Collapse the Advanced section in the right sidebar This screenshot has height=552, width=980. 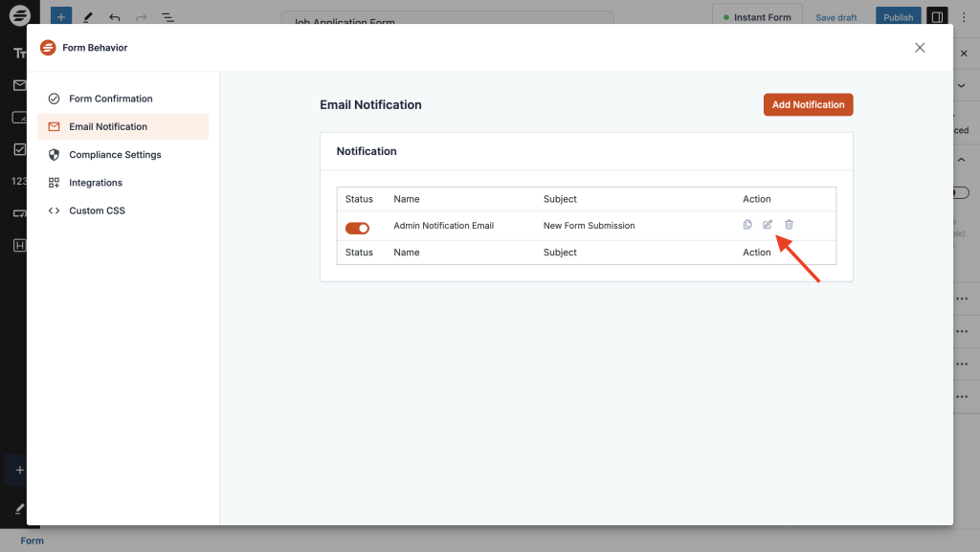[962, 159]
